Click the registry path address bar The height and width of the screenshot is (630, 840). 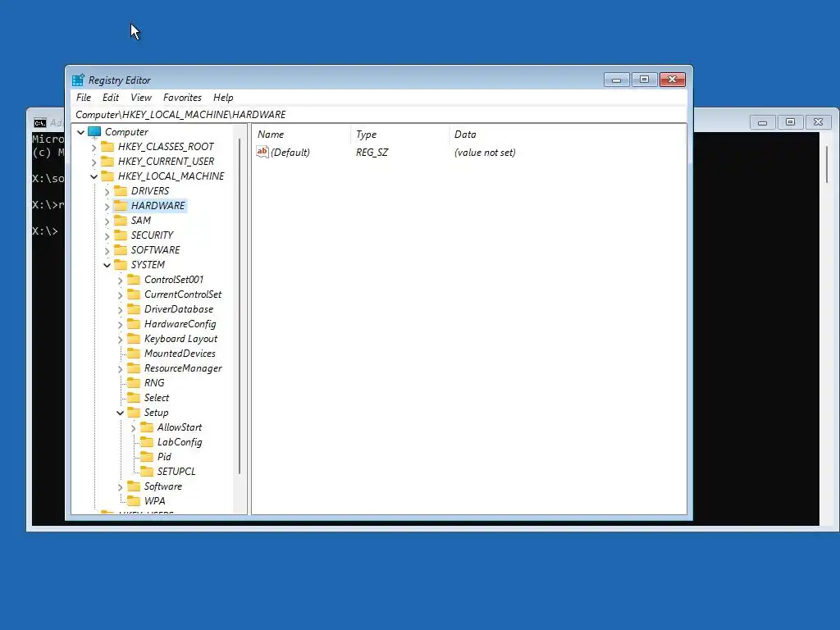click(379, 115)
